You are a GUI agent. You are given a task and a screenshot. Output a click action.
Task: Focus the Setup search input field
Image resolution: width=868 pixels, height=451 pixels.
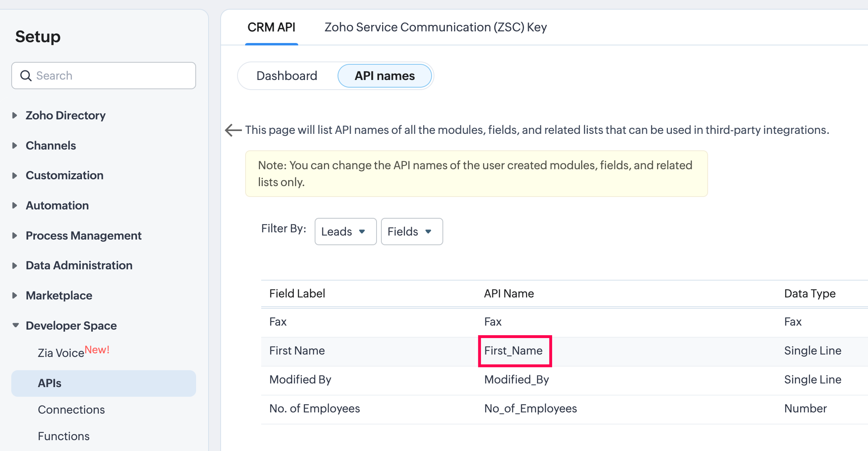point(113,76)
